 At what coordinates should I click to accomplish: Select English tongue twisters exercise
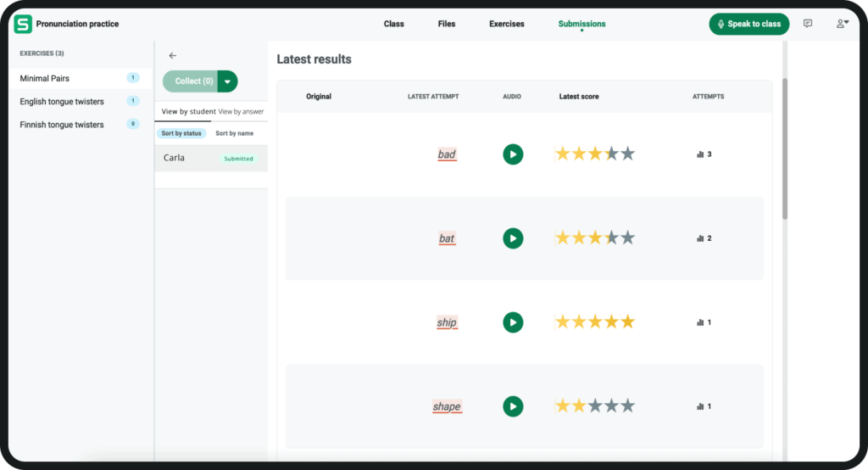tap(62, 102)
